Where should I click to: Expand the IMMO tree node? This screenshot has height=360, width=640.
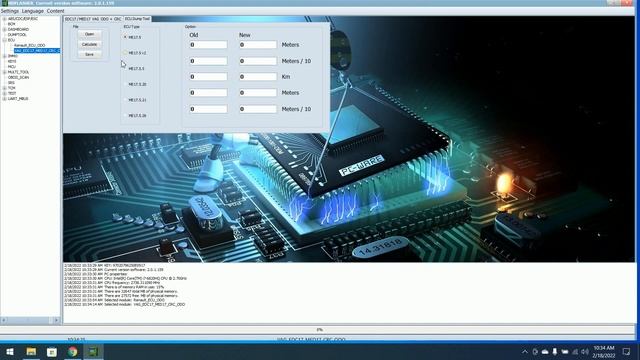pyautogui.click(x=4, y=56)
